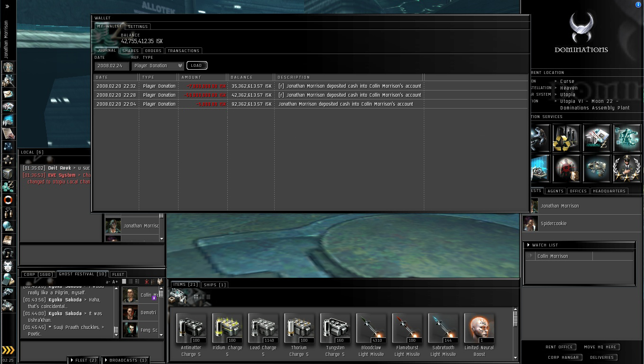The width and height of the screenshot is (644, 364).
Task: Open the spaceship station service icon
Action: pyautogui.click(x=597, y=169)
